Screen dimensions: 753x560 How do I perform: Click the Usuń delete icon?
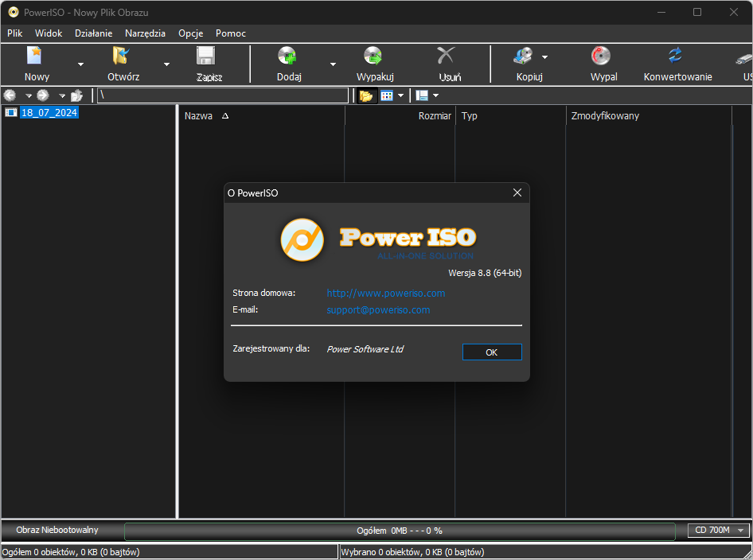tap(446, 56)
